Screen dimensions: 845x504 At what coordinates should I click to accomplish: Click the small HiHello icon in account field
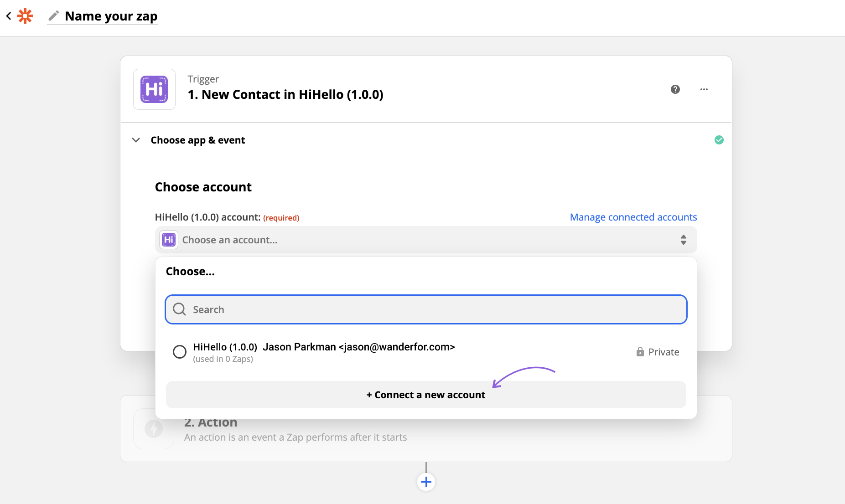tap(169, 240)
